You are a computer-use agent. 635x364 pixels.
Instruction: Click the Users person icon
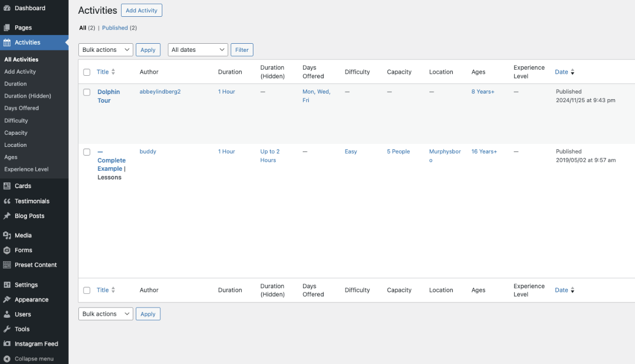point(7,314)
